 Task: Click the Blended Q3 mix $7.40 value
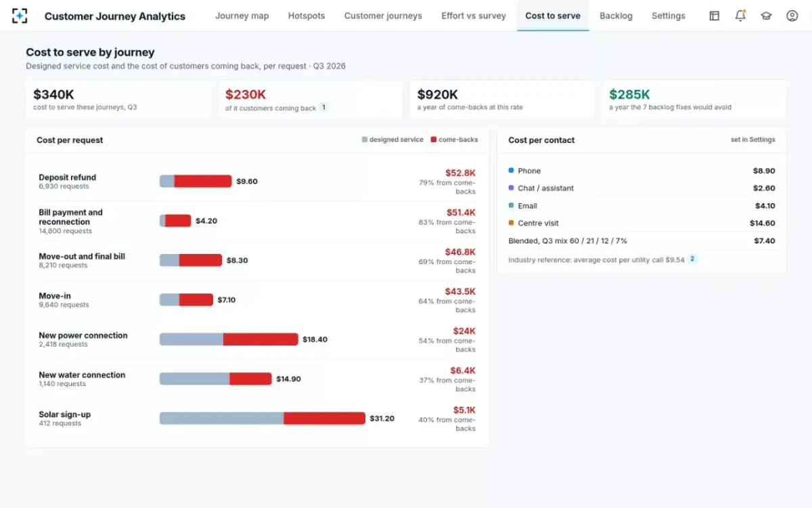[x=765, y=240]
